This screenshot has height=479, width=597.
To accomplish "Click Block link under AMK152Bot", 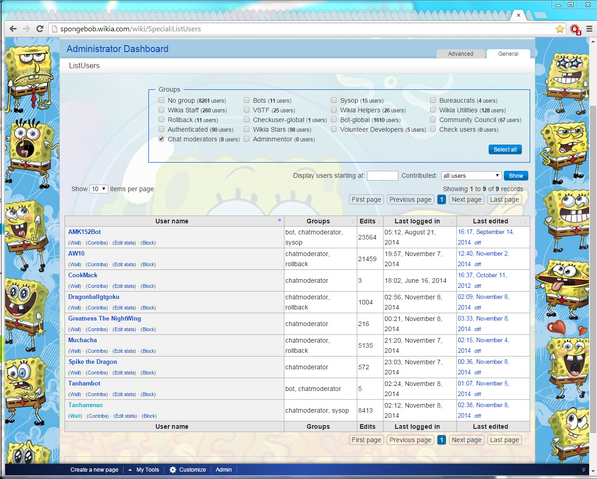I will 148,243.
